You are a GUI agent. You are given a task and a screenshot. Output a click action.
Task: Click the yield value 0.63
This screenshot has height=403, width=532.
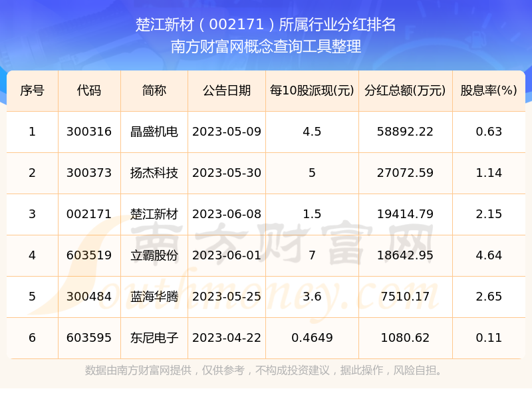(489, 132)
